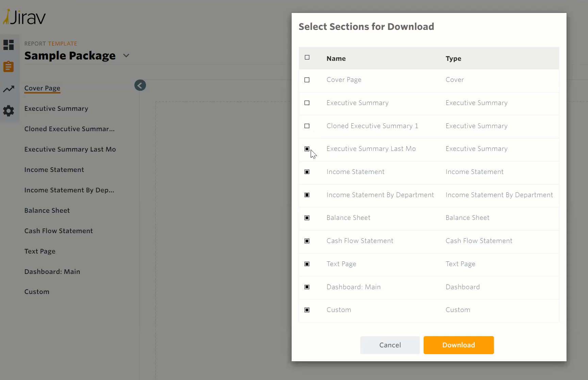Open the reports clipboard icon

(9, 67)
